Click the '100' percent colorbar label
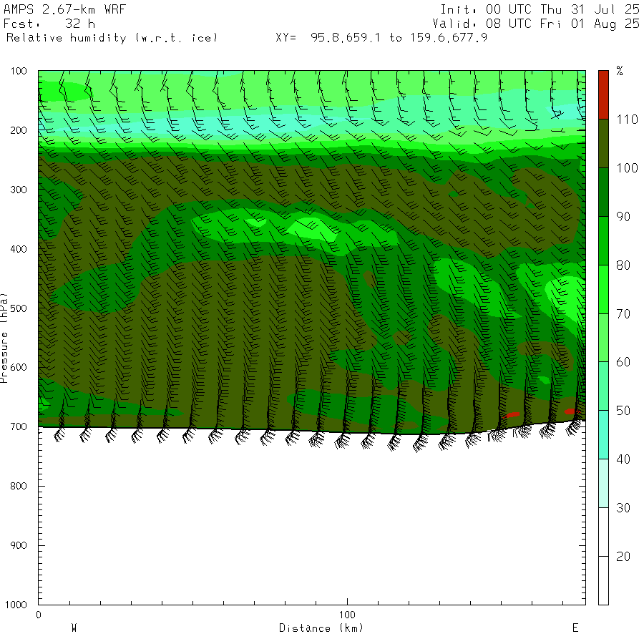The height and width of the screenshot is (644, 644). [x=627, y=168]
